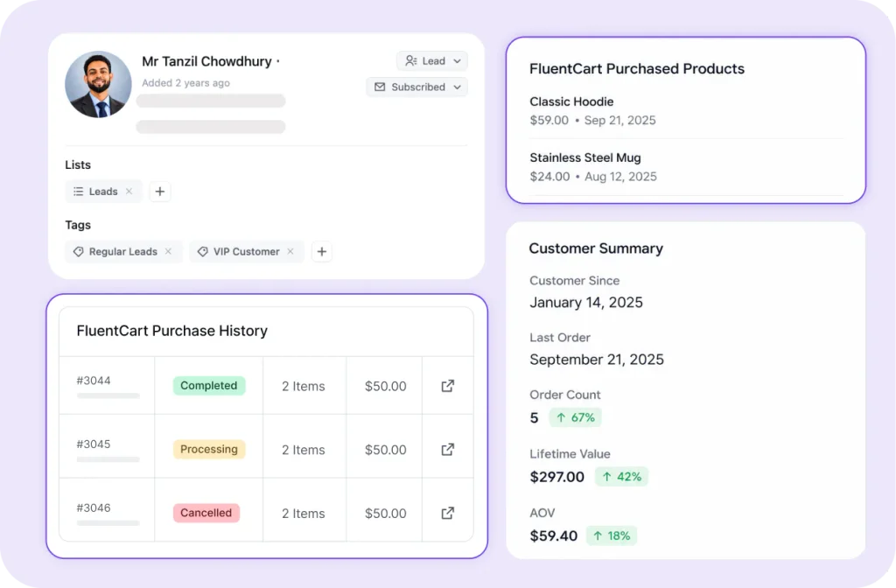Click the $59.40 AOV value

(554, 536)
